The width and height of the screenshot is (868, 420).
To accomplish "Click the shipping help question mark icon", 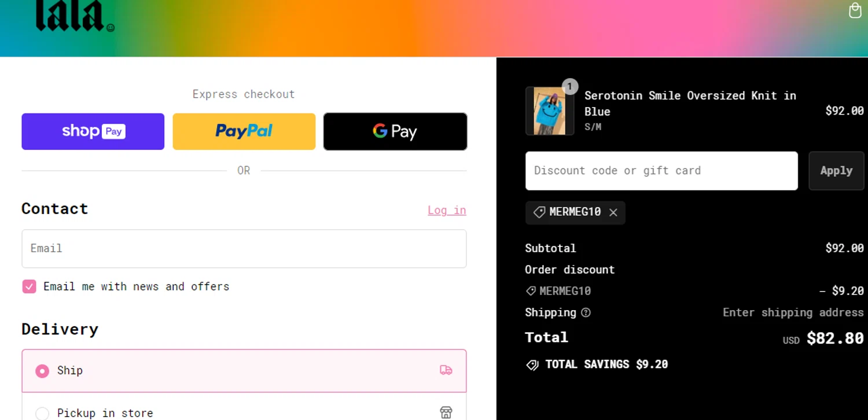I will point(586,312).
